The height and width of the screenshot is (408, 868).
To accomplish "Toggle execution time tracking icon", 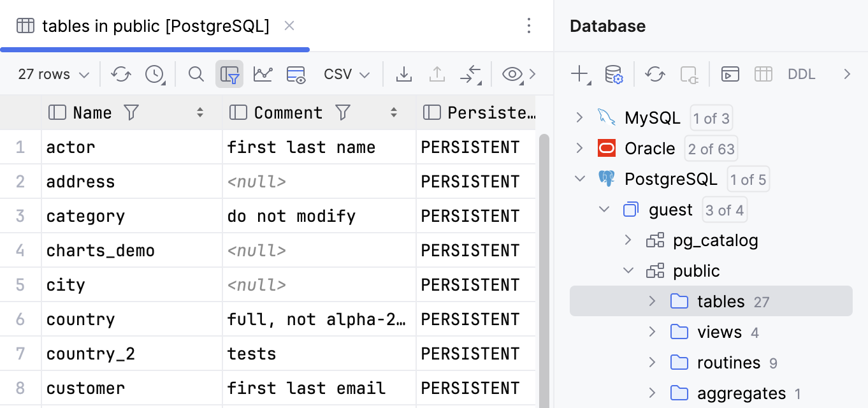I will click(x=155, y=74).
